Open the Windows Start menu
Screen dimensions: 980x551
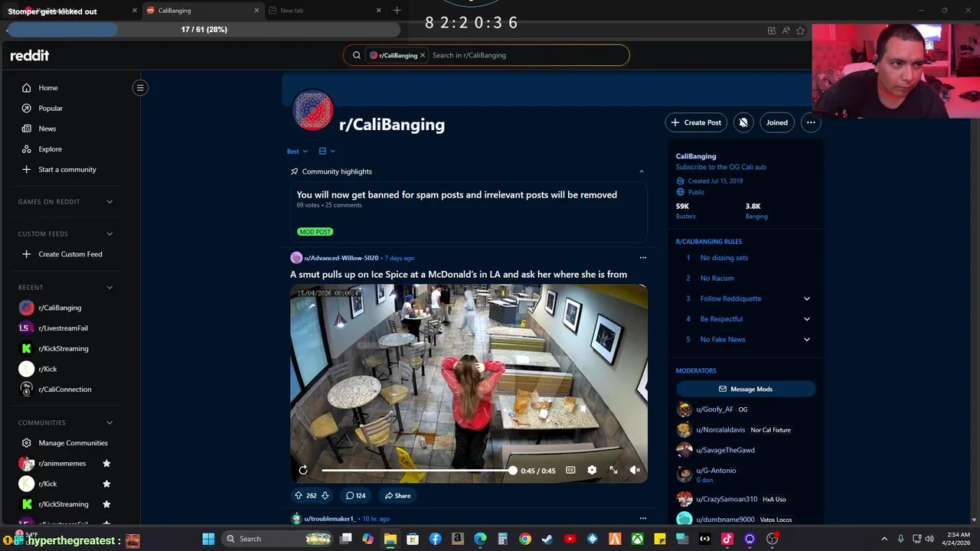(208, 539)
